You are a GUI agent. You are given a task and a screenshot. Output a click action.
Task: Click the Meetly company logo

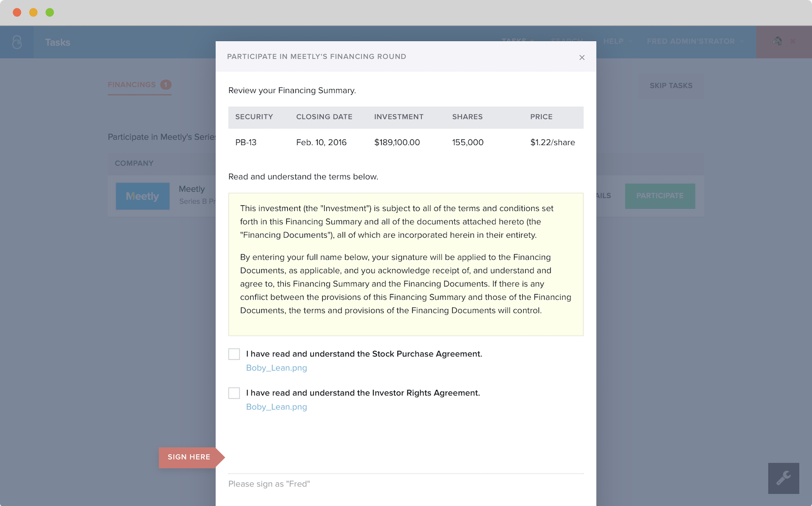143,196
